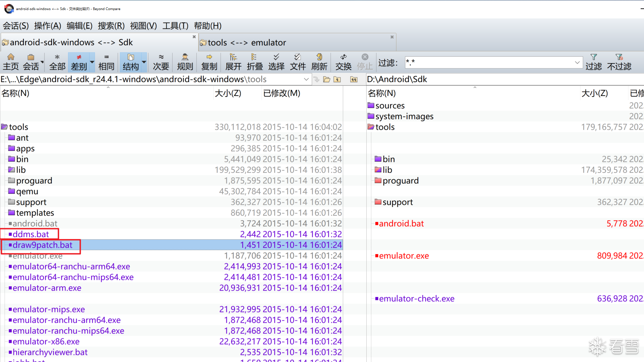This screenshot has width=644, height=362.
Task: Open the 编辑(E) menu
Action: pos(79,26)
